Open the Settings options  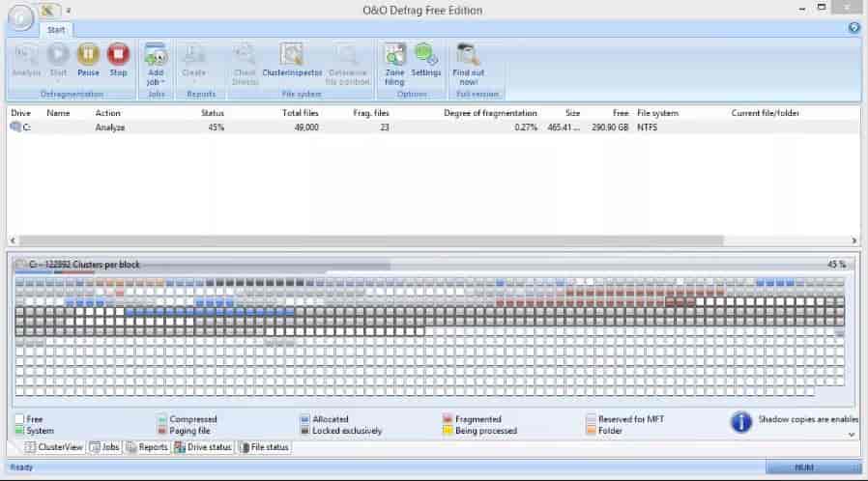425,60
